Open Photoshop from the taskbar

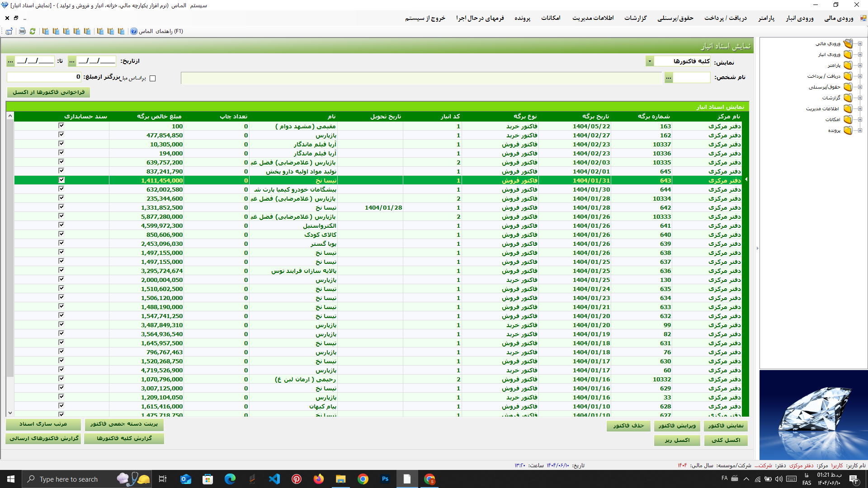pyautogui.click(x=385, y=479)
